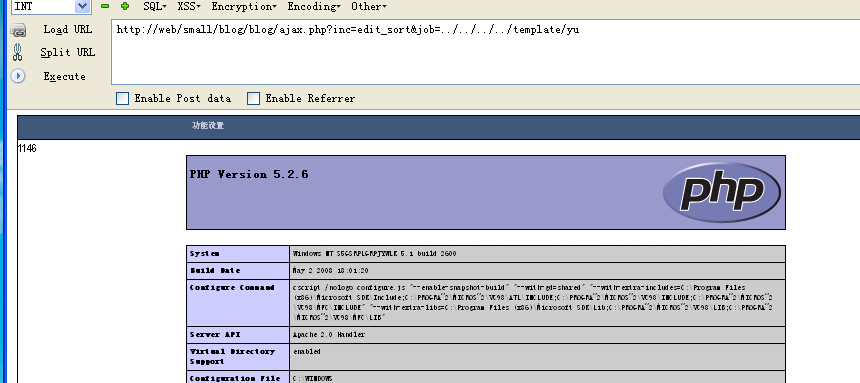Click the Load URL icon
Viewport: 860px width, 383px height.
click(x=18, y=30)
